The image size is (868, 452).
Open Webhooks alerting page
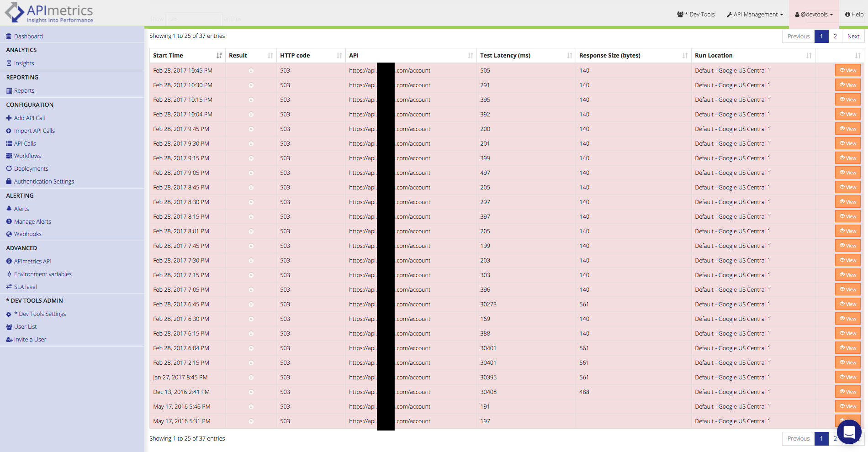[x=27, y=234]
